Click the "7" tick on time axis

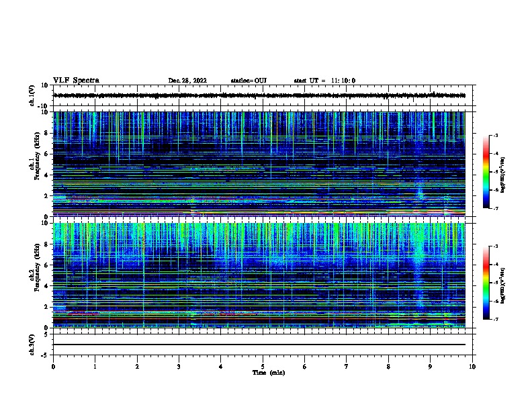(347, 367)
